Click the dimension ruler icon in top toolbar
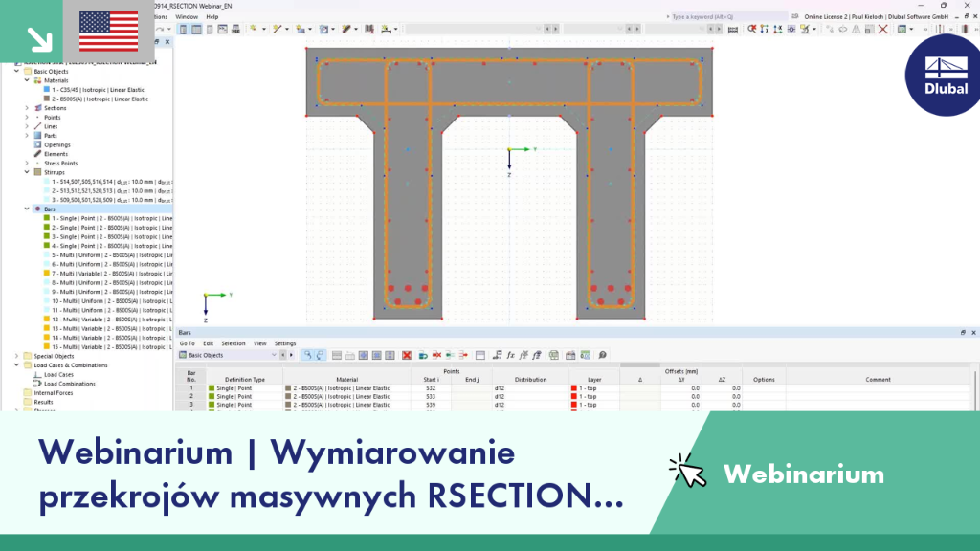Screen dimensions: 980x551 733,30
